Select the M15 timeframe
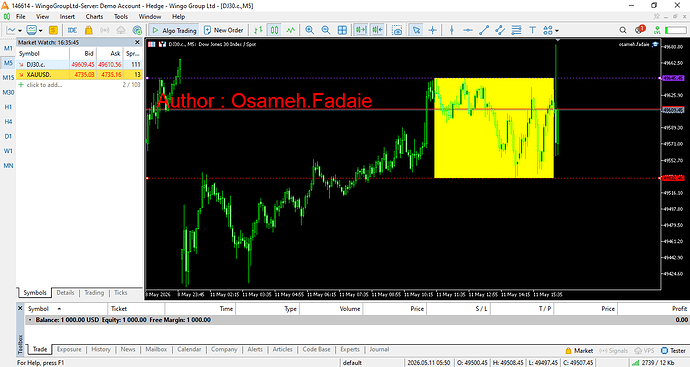This screenshot has height=367, width=690. pyautogui.click(x=8, y=77)
